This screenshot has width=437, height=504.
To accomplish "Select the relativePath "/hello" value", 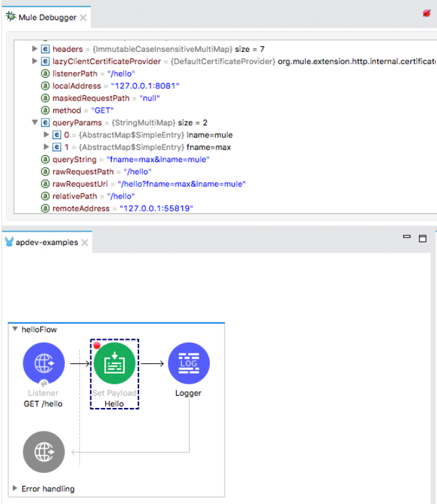I will (x=121, y=196).
